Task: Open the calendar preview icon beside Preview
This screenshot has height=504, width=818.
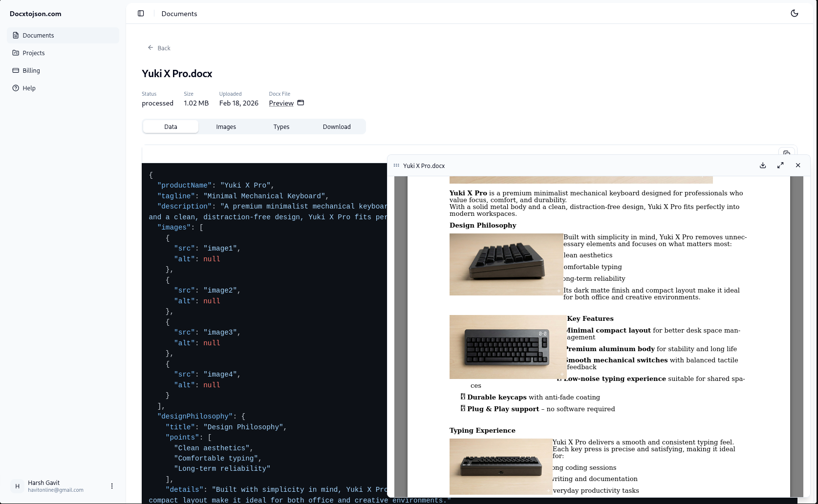Action: (x=301, y=103)
